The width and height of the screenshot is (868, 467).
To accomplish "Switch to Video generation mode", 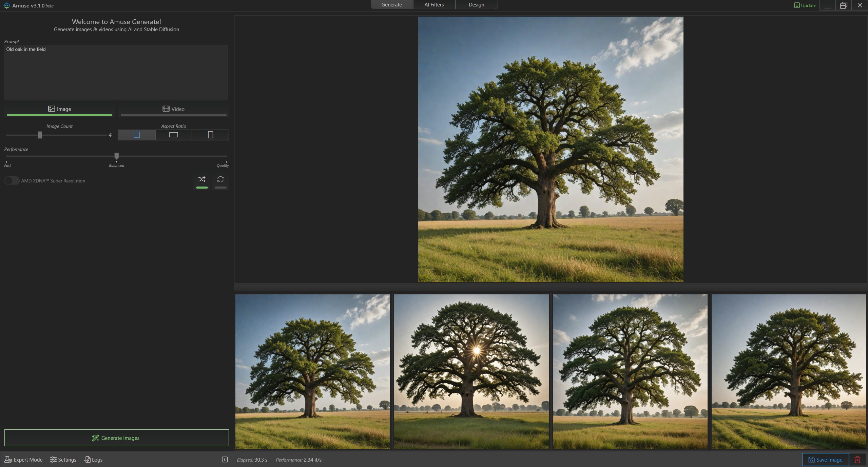I will [173, 109].
